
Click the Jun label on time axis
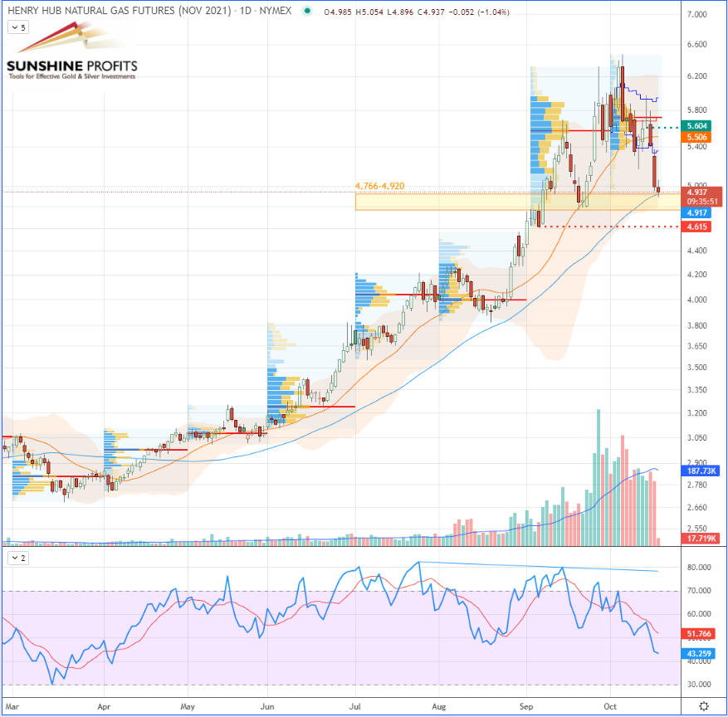(x=267, y=707)
